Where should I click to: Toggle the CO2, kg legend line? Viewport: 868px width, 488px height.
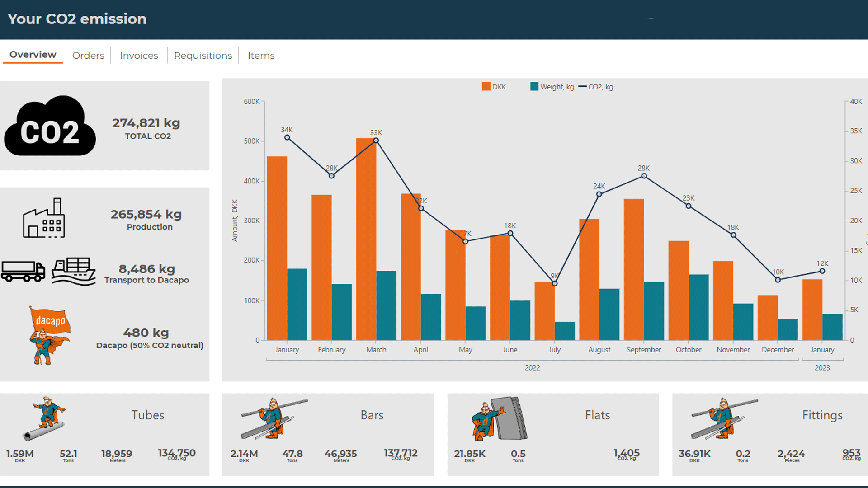point(582,87)
